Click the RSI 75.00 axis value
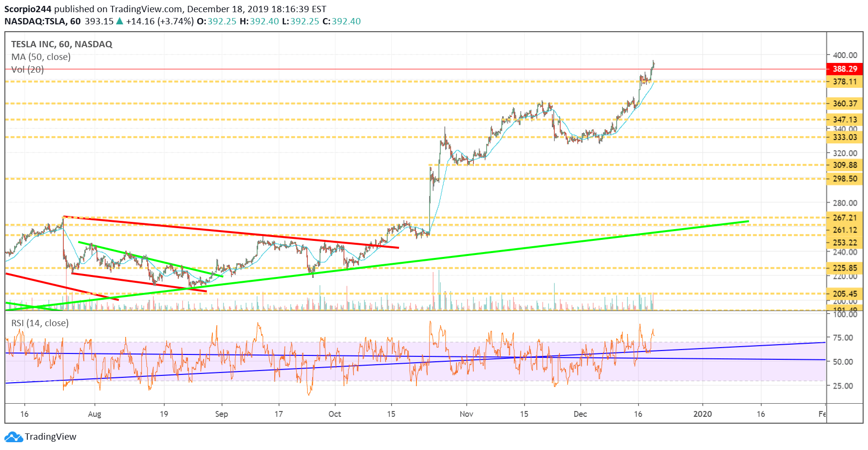Viewport: 868px width, 450px height. click(x=843, y=337)
